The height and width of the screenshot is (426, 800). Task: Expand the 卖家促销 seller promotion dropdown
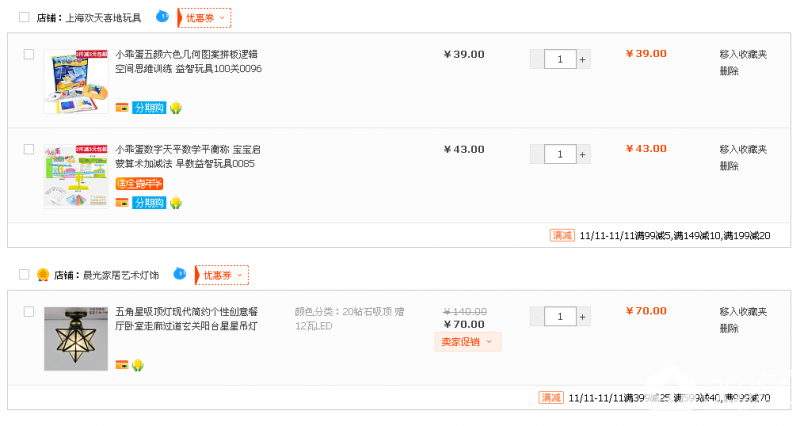click(467, 342)
